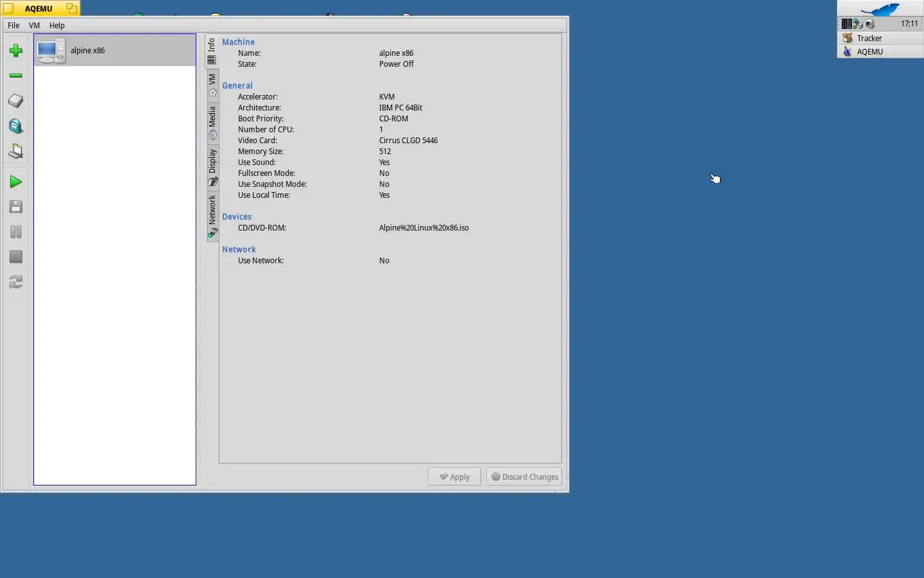The image size is (924, 578).
Task: Open the VM menu
Action: tap(34, 26)
